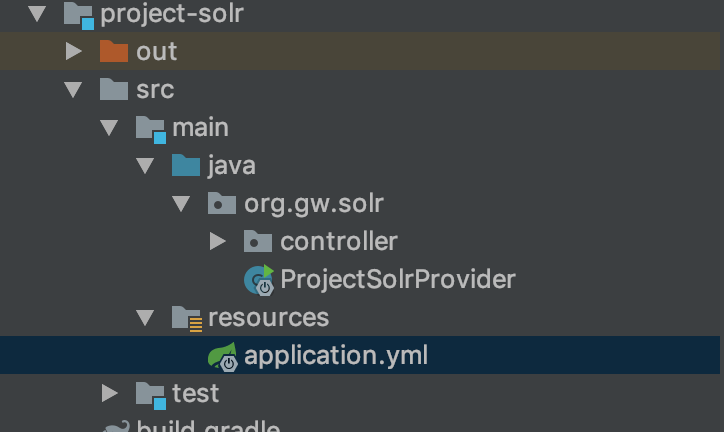The image size is (724, 432).
Task: Collapse the resources folder arrow
Action: click(x=145, y=318)
